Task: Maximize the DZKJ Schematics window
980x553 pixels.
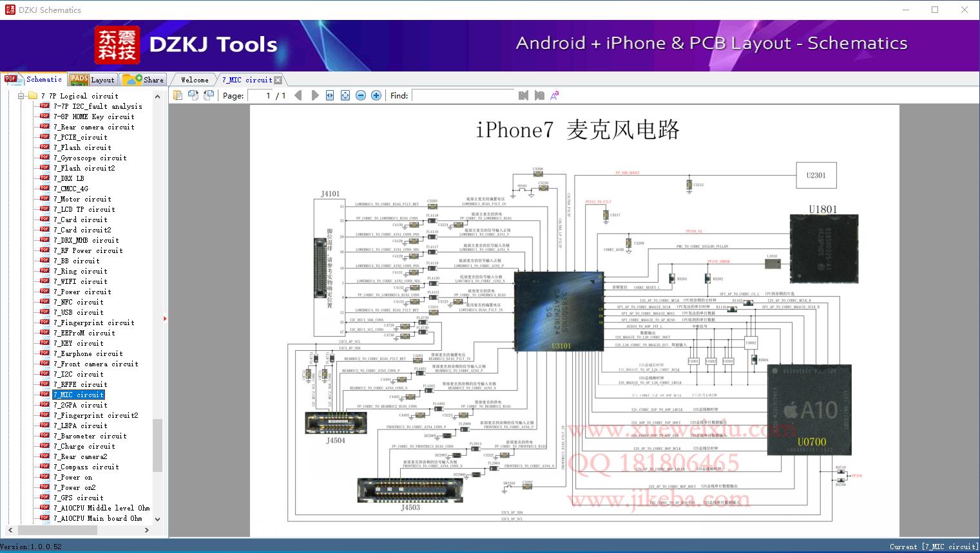Action: 935,10
